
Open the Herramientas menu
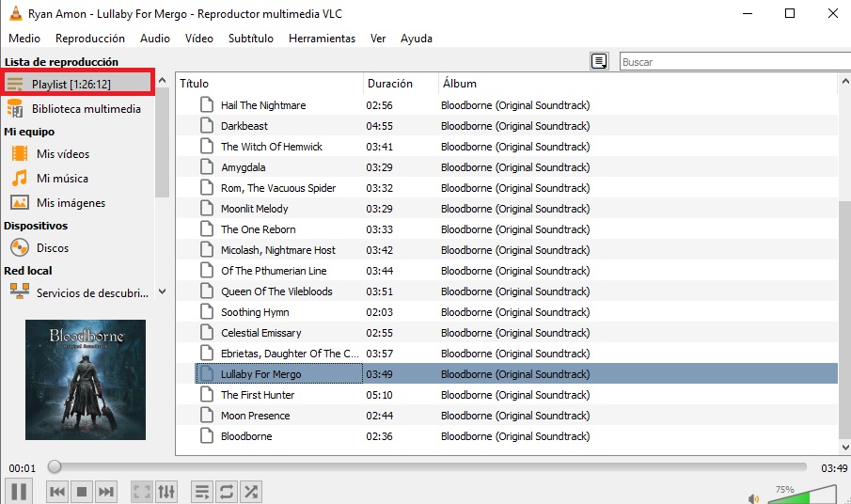[x=322, y=39]
